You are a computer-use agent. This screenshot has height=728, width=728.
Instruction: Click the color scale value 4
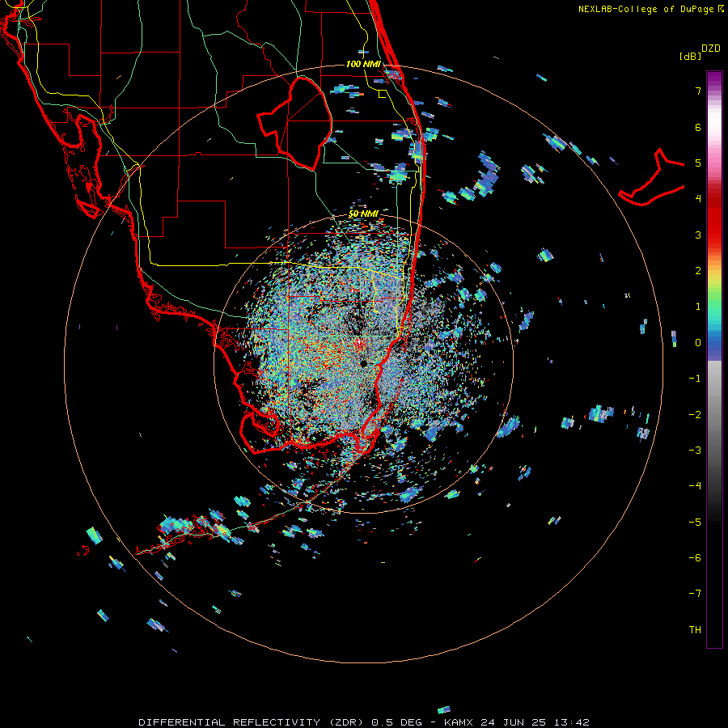pyautogui.click(x=698, y=199)
